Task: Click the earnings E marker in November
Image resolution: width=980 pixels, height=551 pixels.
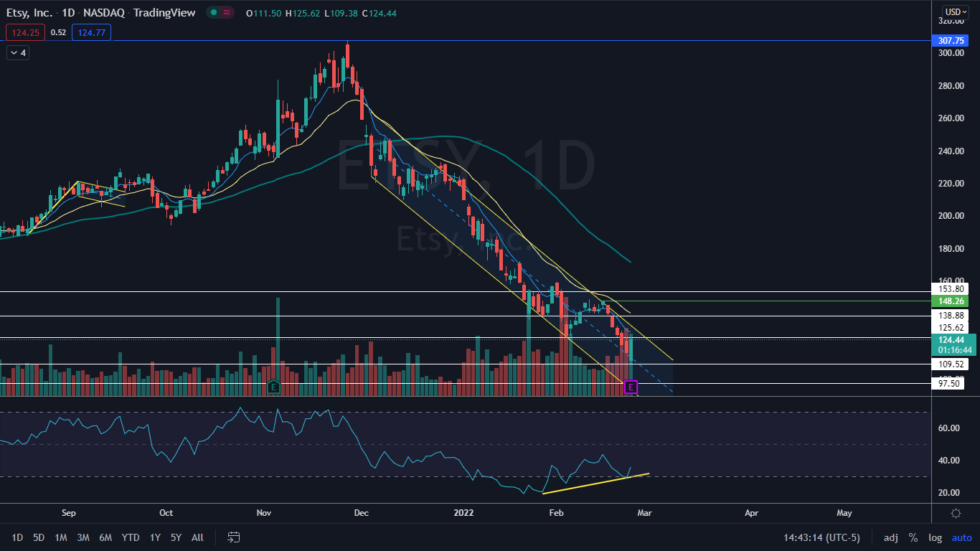Action: (x=273, y=387)
